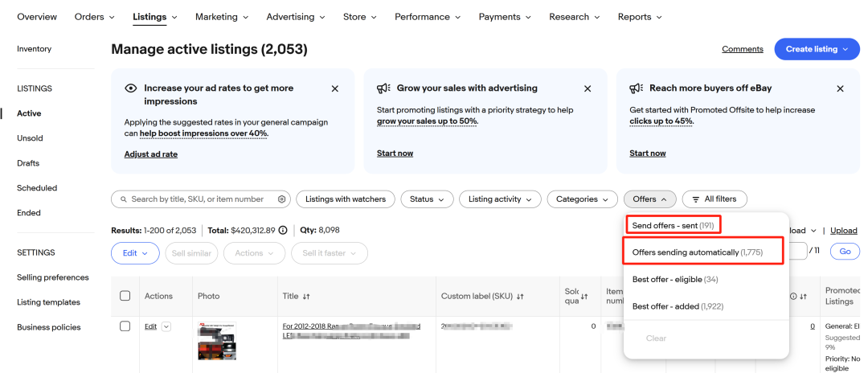Close the 'Grow your sales with advertising' card

588,88
